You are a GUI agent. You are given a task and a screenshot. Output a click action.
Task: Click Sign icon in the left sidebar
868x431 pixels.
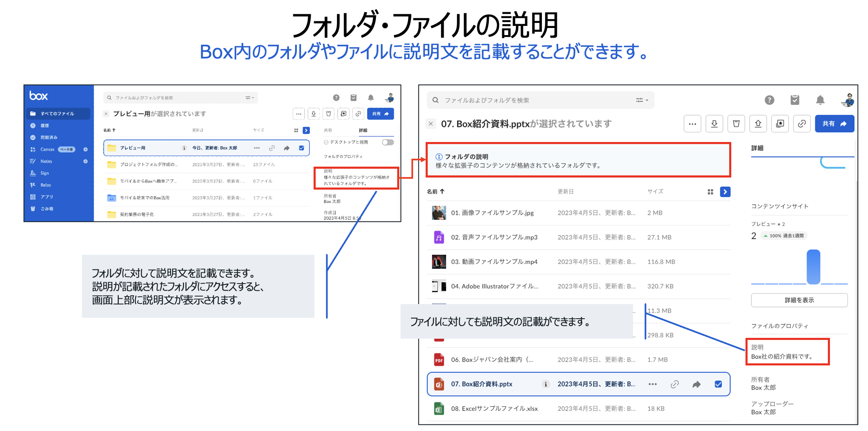[33, 173]
